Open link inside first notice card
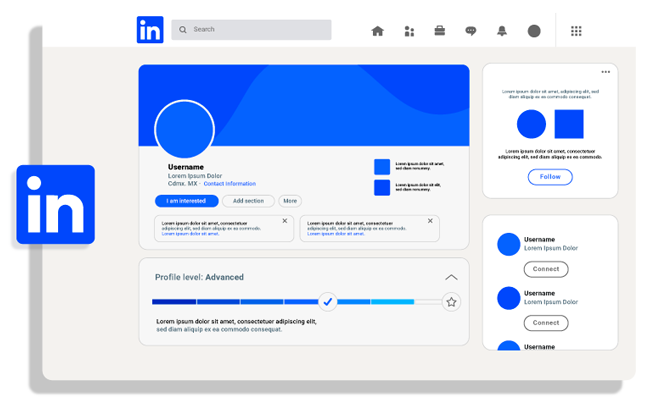This screenshot has height=408, width=654. pyautogui.click(x=190, y=234)
